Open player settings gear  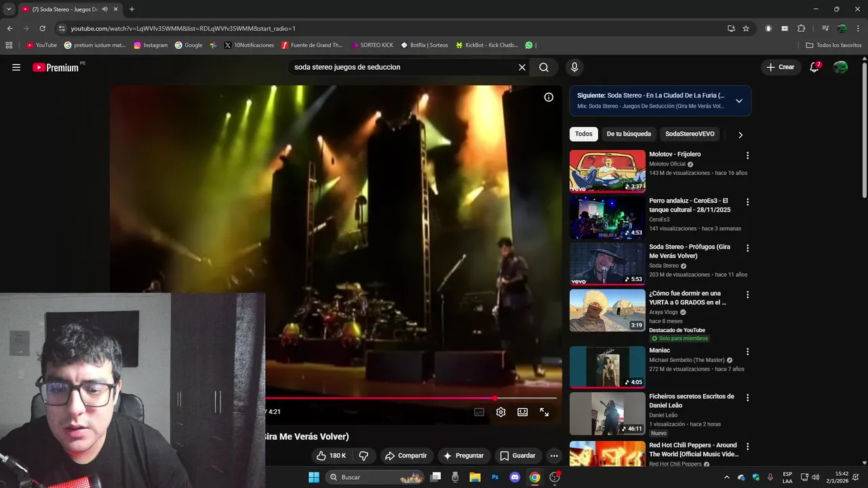tap(500, 412)
